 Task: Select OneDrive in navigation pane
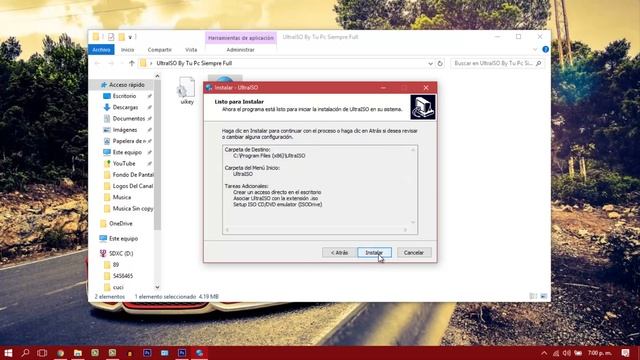point(120,224)
